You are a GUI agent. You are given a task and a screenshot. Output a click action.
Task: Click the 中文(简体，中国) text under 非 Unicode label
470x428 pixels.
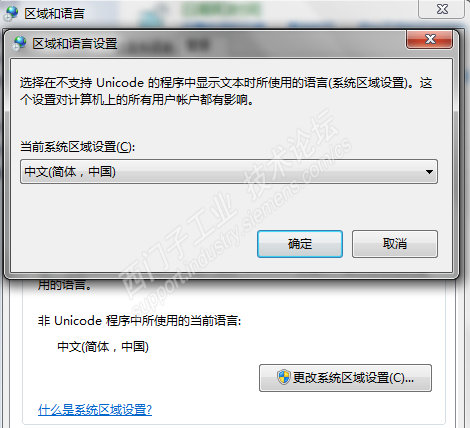[103, 347]
